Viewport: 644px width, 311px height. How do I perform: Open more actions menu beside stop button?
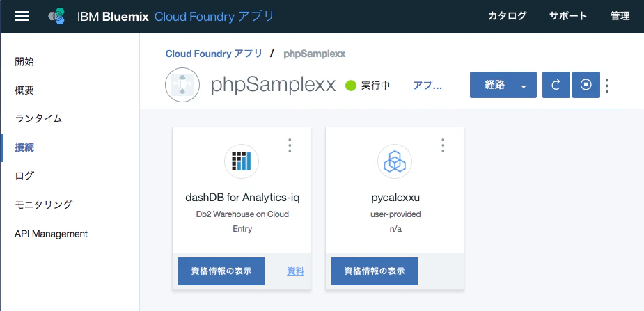[x=607, y=86]
